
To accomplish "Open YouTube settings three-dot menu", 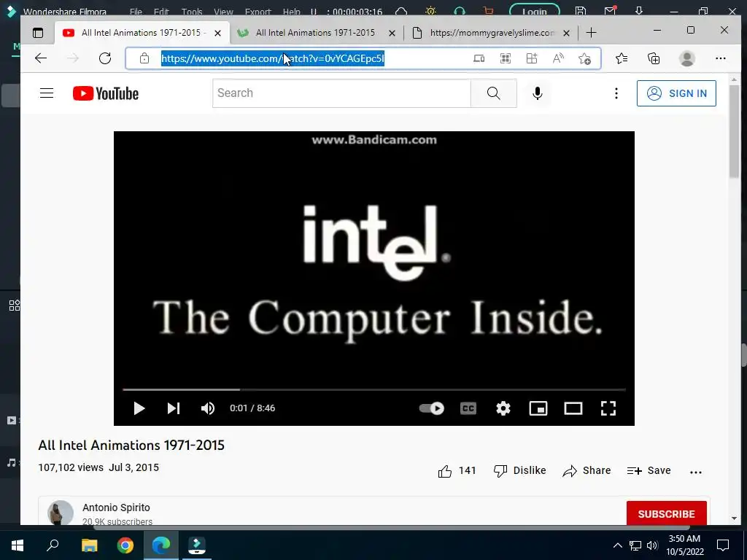I will (x=616, y=93).
